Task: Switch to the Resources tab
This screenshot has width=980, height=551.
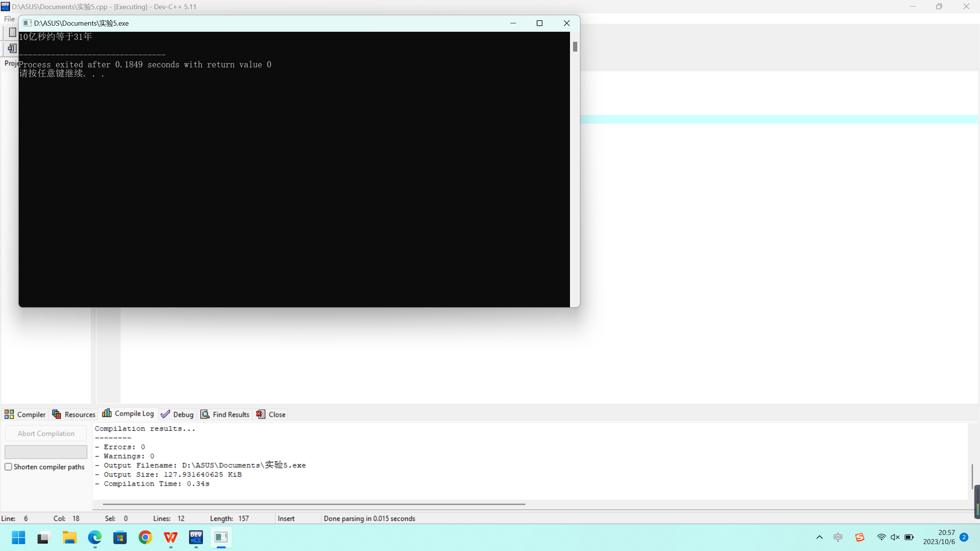Action: pyautogui.click(x=74, y=414)
